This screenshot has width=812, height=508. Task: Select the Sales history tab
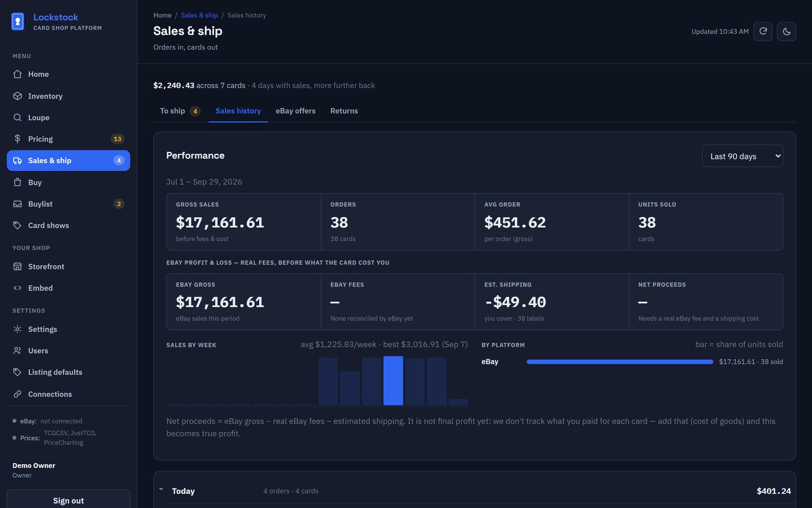(x=238, y=111)
